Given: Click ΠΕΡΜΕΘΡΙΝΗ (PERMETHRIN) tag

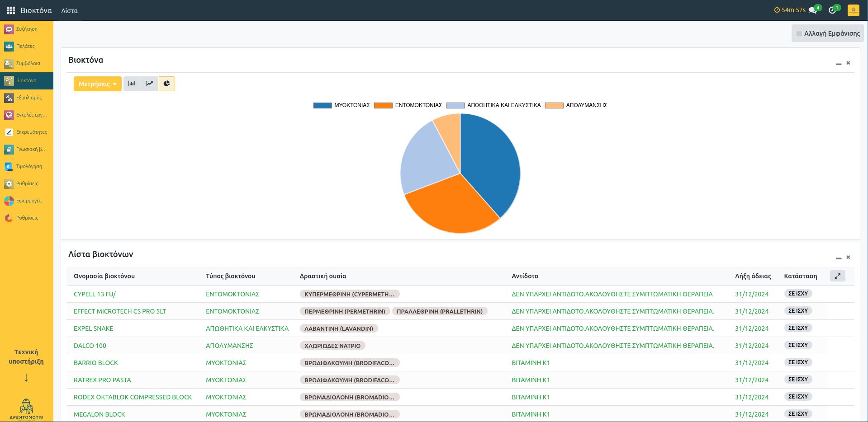Looking at the screenshot, I should [345, 311].
